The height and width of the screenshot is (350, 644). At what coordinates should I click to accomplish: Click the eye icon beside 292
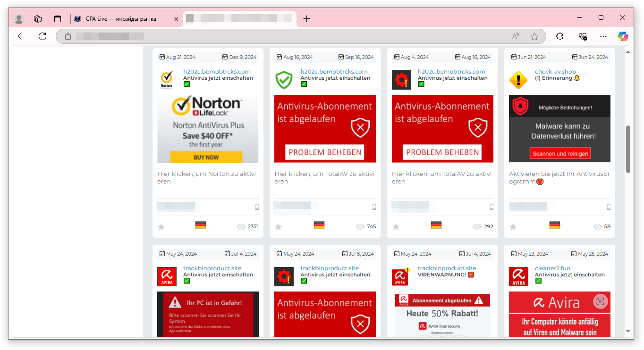(x=477, y=227)
